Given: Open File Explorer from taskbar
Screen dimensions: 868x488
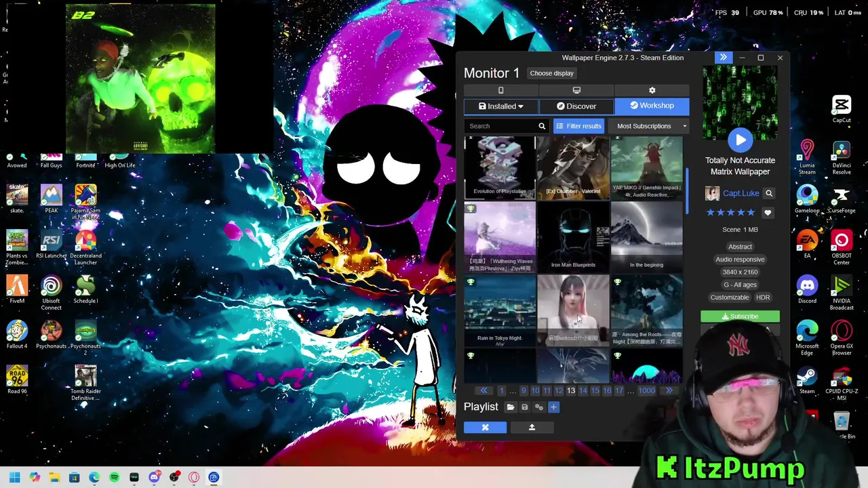Looking at the screenshot, I should [x=54, y=477].
